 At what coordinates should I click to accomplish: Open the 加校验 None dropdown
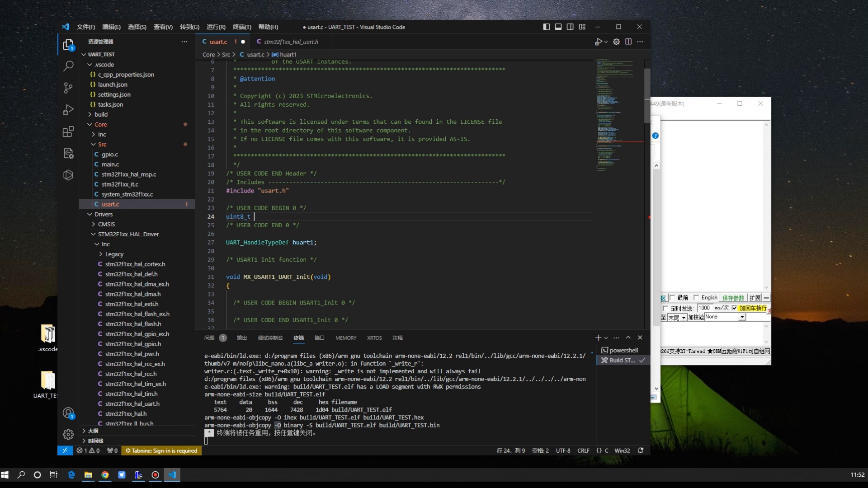pos(742,317)
